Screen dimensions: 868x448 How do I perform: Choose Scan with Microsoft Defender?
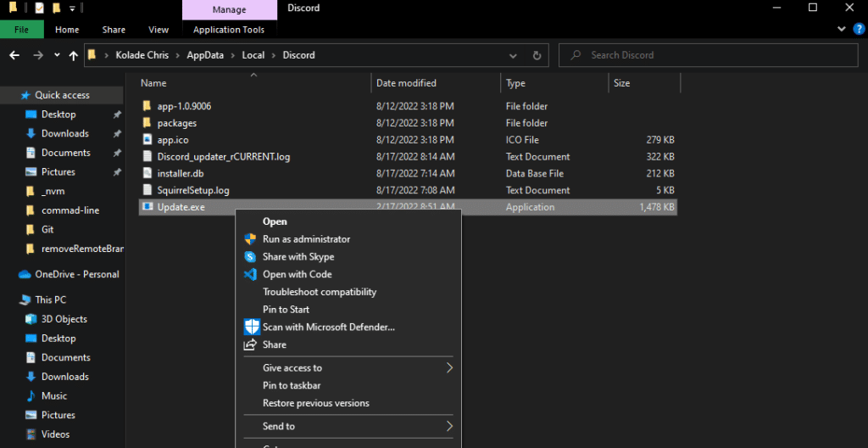[x=329, y=328]
